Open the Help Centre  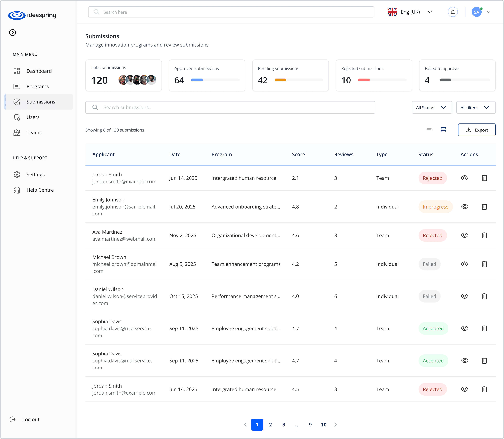(x=40, y=190)
